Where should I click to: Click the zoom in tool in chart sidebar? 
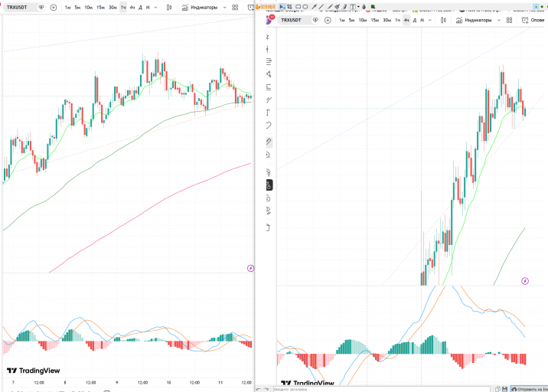(269, 155)
